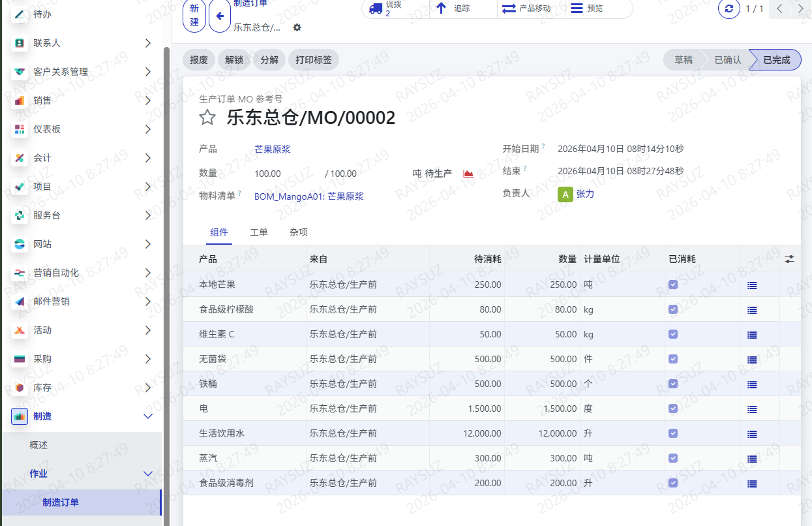Switch to the 组件 tab
This screenshot has width=812, height=526.
[x=219, y=232]
